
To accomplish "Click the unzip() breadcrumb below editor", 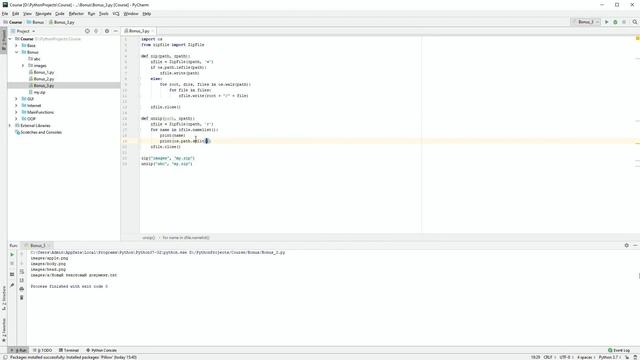I will coord(149,238).
